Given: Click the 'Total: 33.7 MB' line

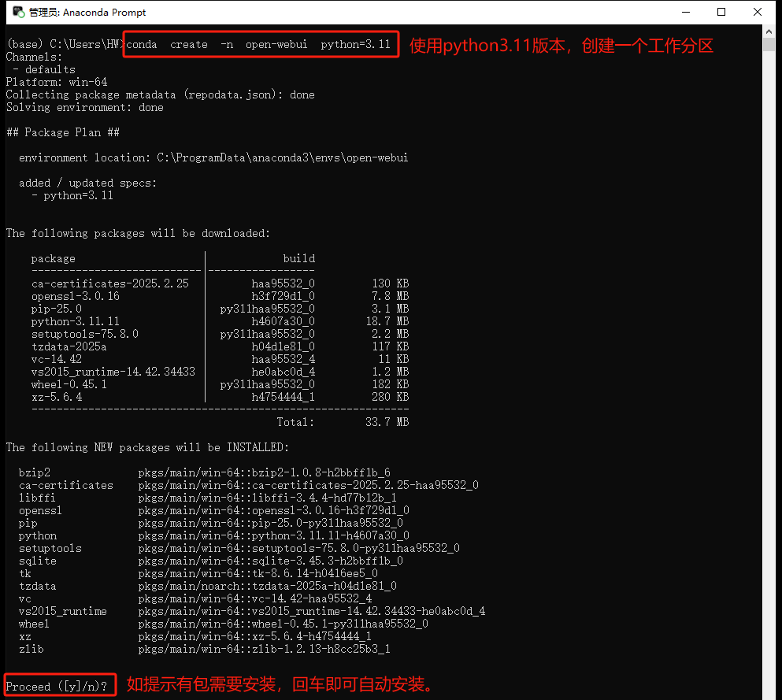Looking at the screenshot, I should click(343, 422).
